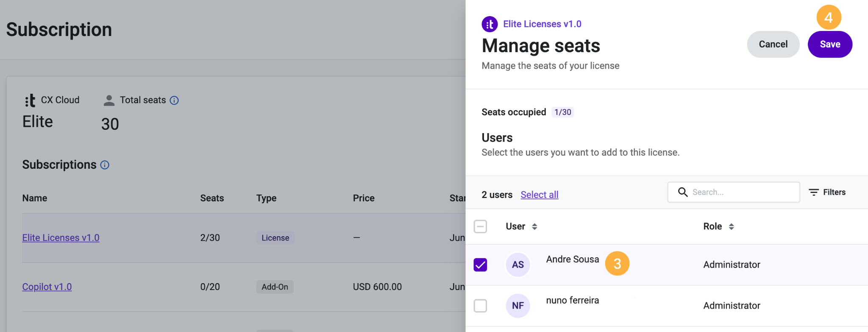This screenshot has height=332, width=868.
Task: Click the Talkdesk logo beside Elite Licenses v1.0 header
Action: click(490, 24)
